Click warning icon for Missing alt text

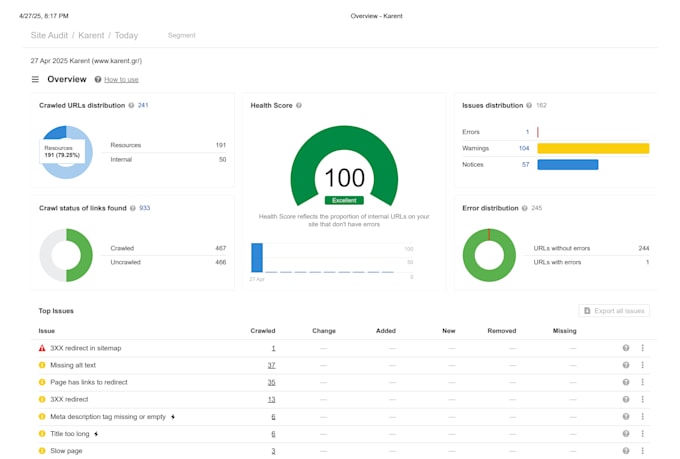click(42, 365)
